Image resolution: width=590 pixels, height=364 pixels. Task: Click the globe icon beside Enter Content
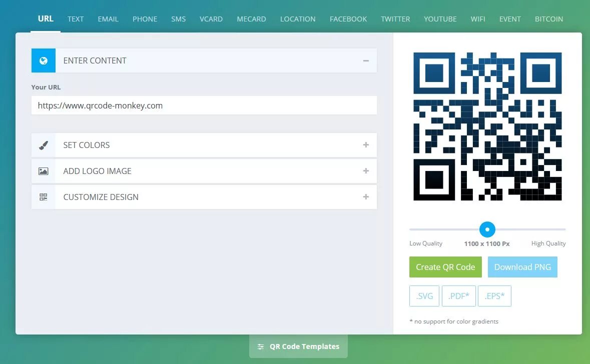pyautogui.click(x=43, y=60)
